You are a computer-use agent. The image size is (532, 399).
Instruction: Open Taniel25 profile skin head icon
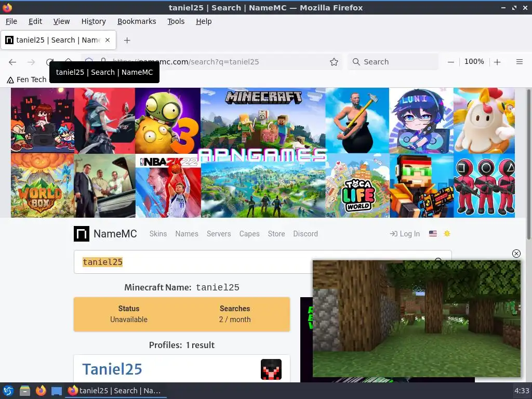pos(271,369)
